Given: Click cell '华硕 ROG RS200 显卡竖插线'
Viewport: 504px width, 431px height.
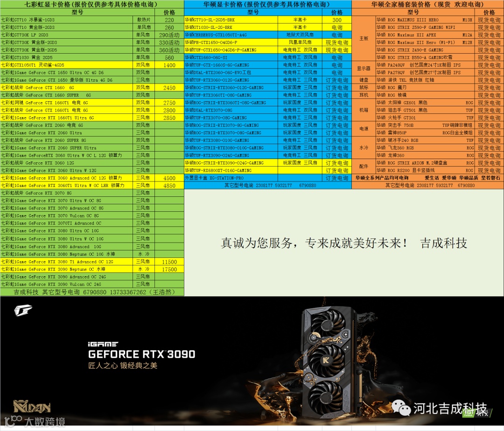Looking at the screenshot, I should pos(425,171).
